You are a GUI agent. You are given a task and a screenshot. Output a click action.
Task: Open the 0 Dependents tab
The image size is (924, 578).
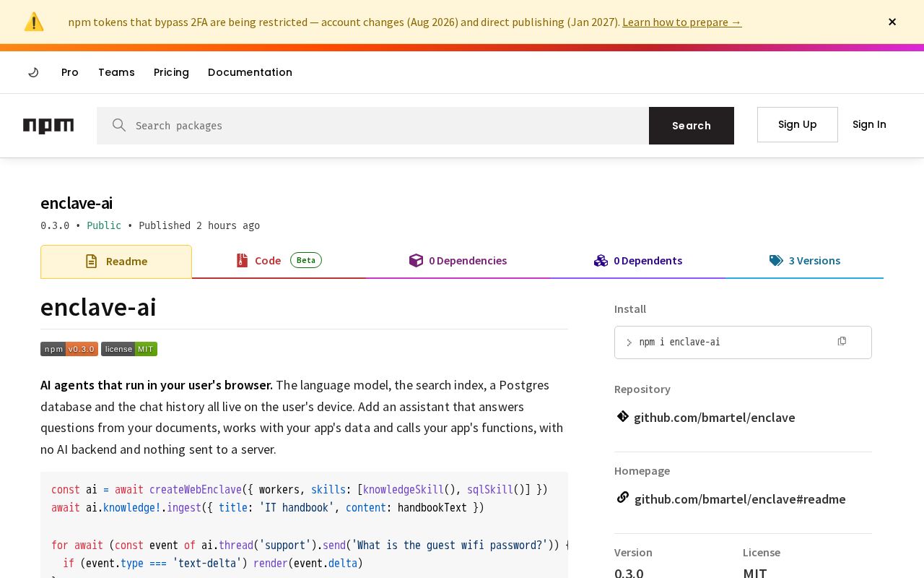638,261
